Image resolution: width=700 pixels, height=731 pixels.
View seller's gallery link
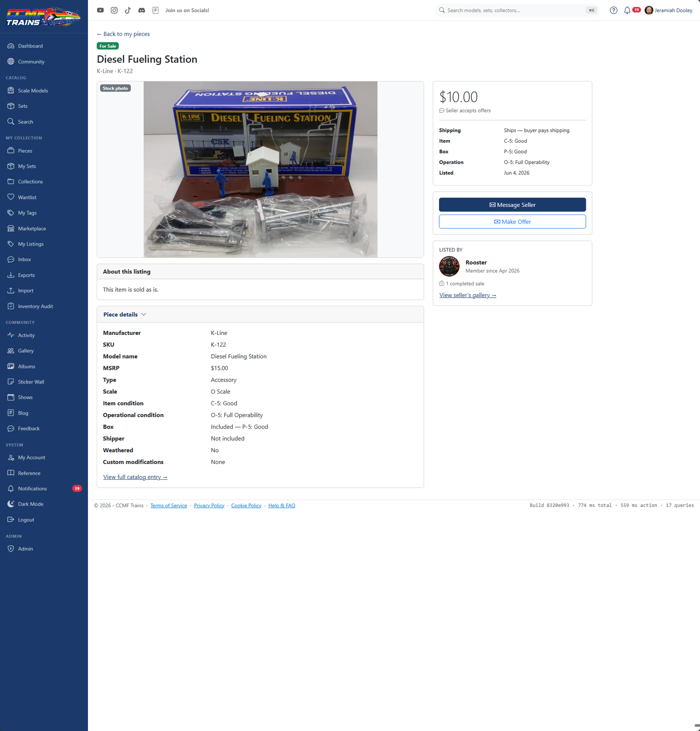pos(468,295)
